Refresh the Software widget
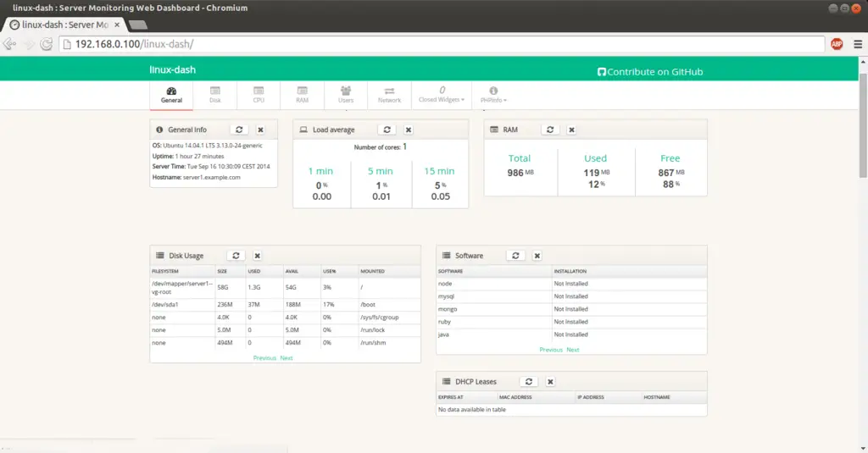 pos(515,255)
